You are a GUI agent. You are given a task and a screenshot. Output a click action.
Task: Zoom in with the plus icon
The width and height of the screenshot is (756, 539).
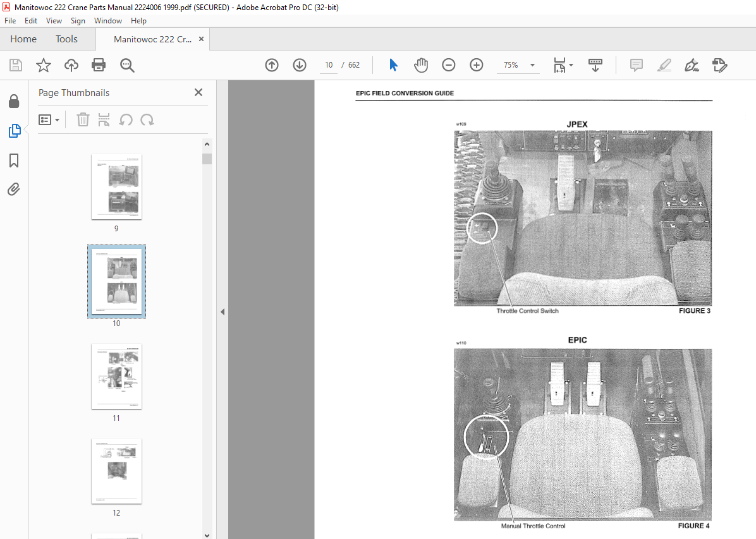[x=477, y=65]
